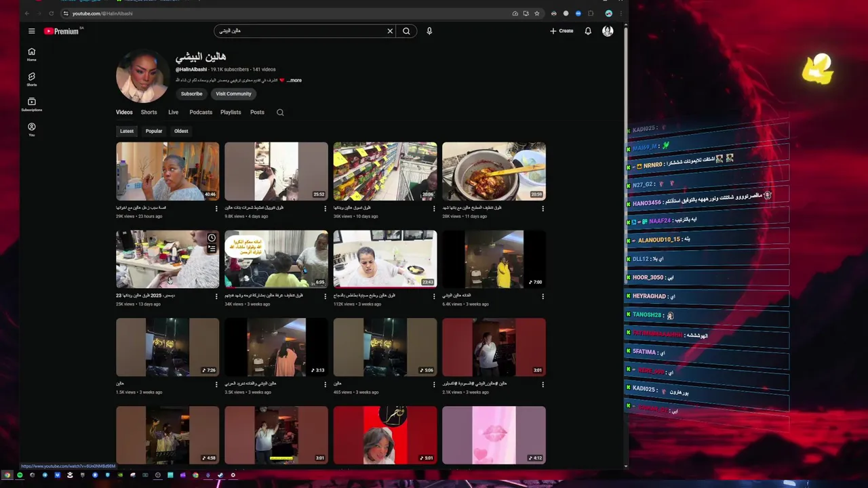
Task: Click the @HalinAlbashi channel handle
Action: click(x=191, y=69)
